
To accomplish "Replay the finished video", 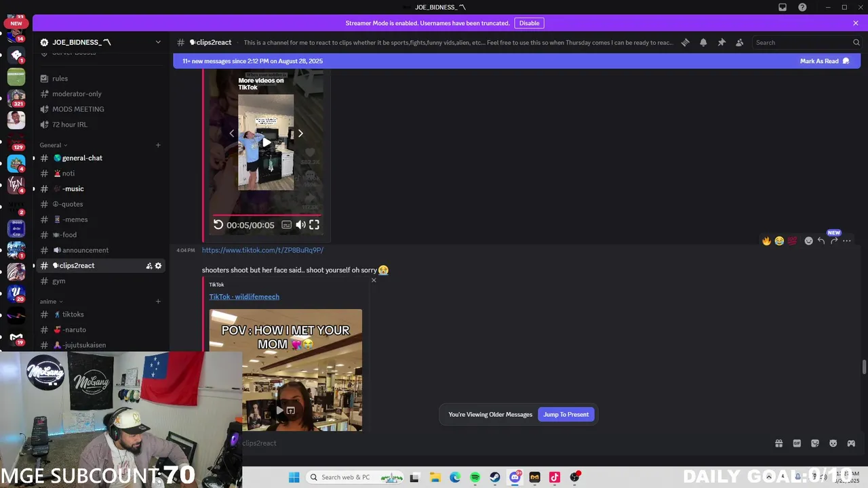I will [x=218, y=225].
